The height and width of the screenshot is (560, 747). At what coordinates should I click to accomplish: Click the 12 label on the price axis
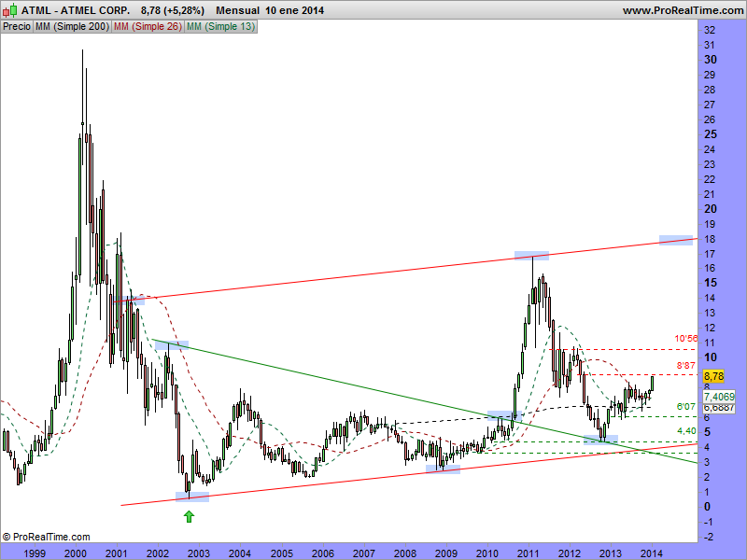pyautogui.click(x=710, y=328)
